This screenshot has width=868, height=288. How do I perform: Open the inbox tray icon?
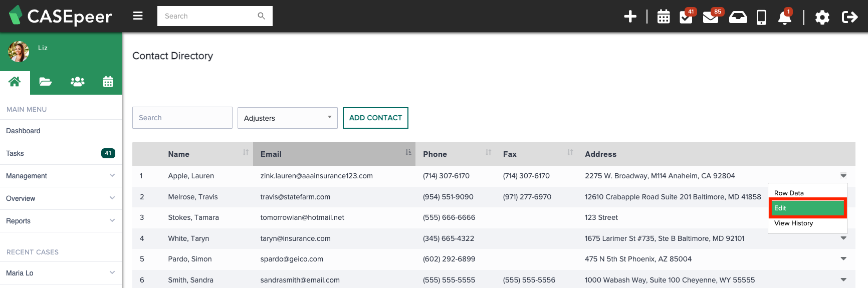pyautogui.click(x=738, y=18)
